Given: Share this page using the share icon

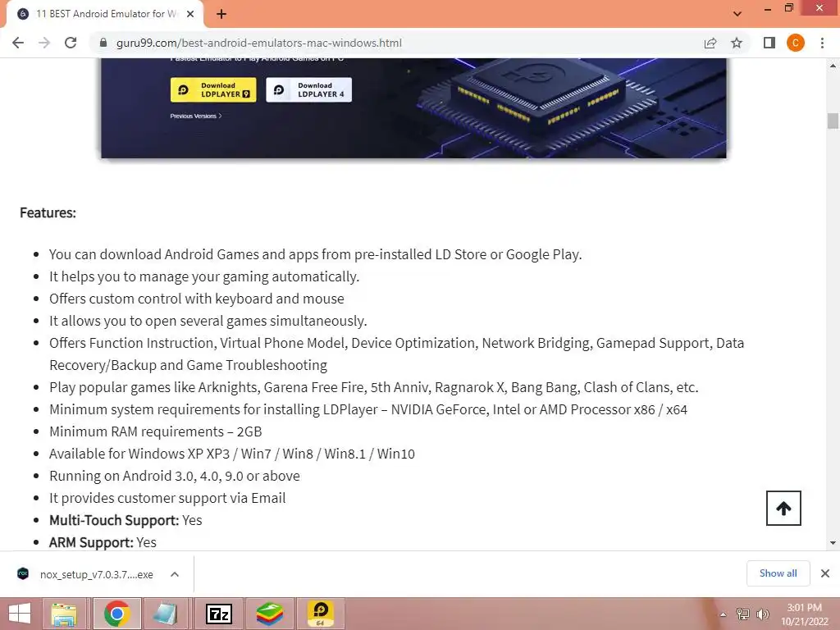Looking at the screenshot, I should point(710,43).
